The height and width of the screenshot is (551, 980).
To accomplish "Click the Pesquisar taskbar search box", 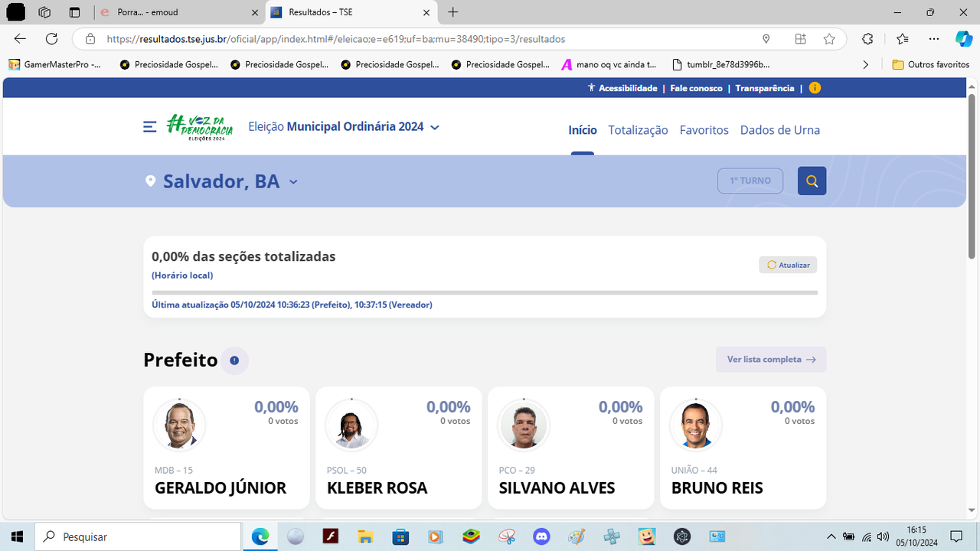I will coord(137,536).
